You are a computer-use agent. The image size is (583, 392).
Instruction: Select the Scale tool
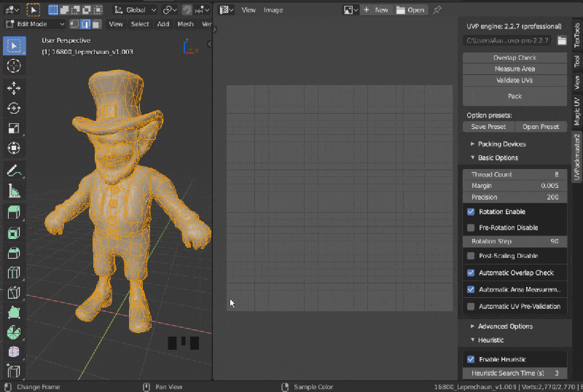[14, 128]
